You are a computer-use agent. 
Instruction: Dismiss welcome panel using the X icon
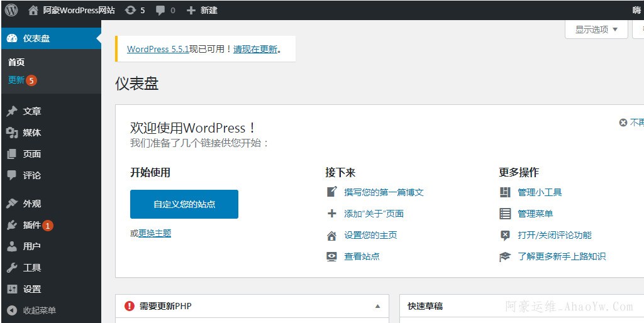[623, 123]
